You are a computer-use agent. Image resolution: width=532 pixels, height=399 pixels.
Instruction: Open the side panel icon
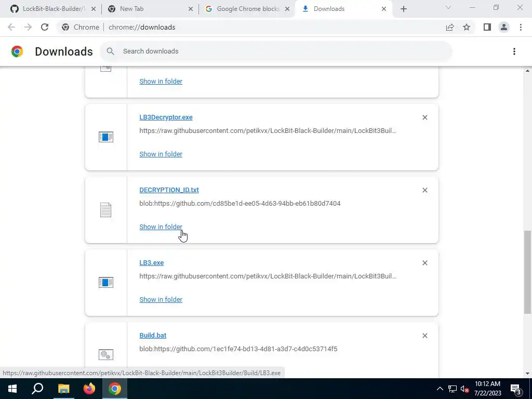pyautogui.click(x=487, y=27)
